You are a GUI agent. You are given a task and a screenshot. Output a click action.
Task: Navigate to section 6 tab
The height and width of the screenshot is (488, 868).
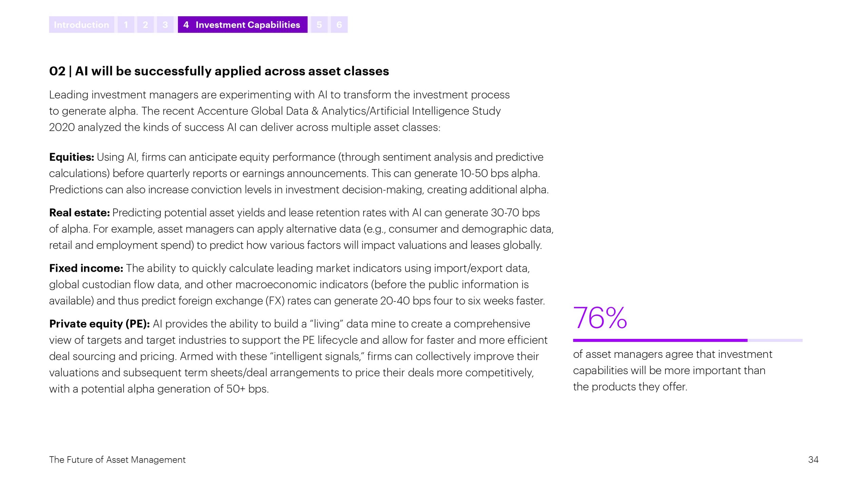pyautogui.click(x=339, y=25)
